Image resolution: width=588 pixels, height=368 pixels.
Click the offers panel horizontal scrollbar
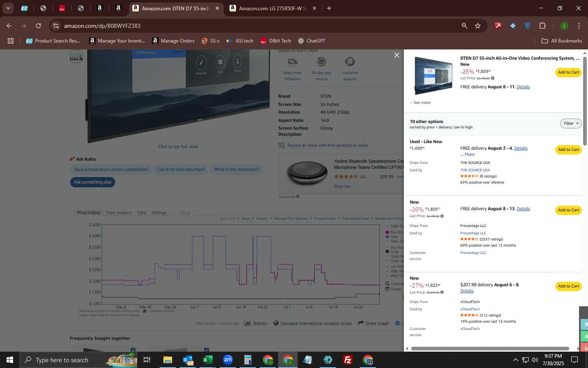pyautogui.click(x=490, y=349)
